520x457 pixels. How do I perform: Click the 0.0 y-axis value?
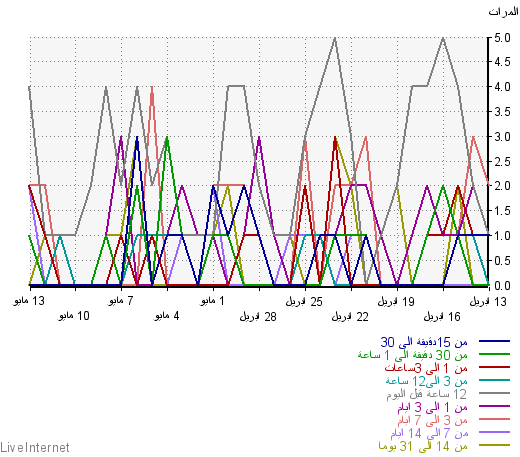(502, 286)
